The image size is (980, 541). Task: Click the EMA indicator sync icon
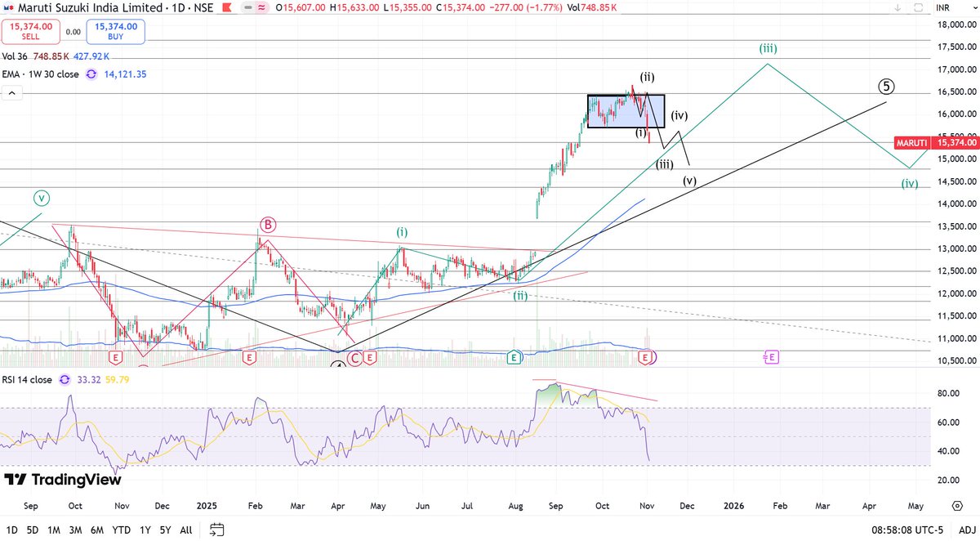[x=89, y=74]
